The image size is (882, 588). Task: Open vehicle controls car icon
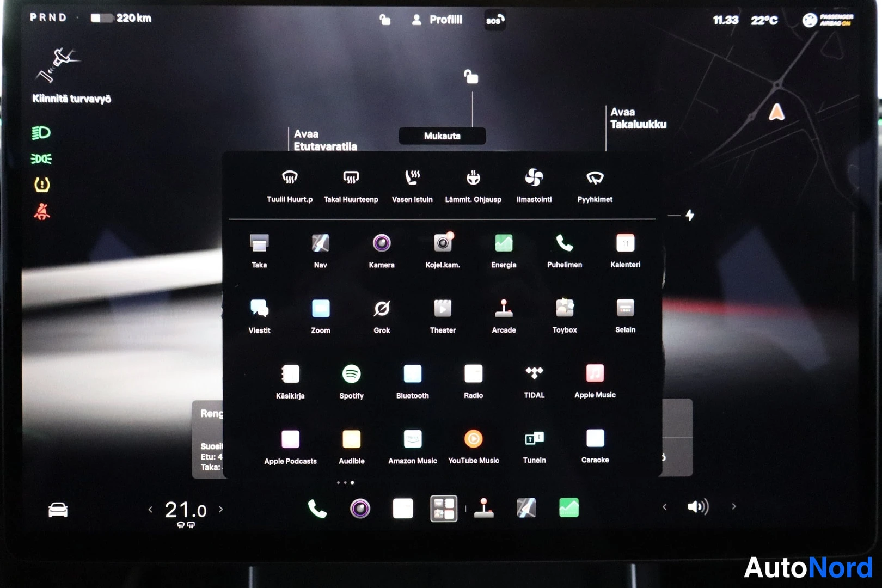[58, 510]
